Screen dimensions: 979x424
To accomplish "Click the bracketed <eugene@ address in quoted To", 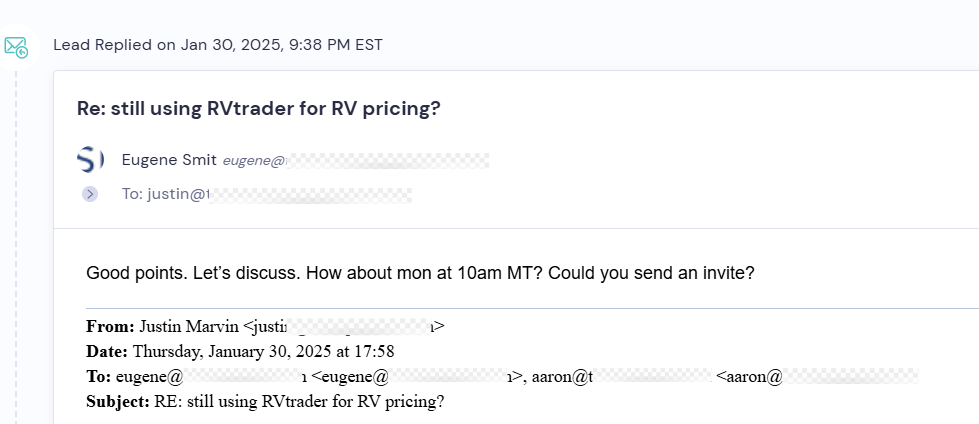I will (416, 377).
